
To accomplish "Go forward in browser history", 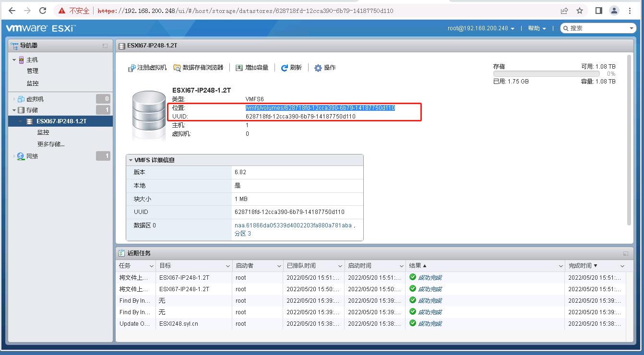I will (x=27, y=11).
